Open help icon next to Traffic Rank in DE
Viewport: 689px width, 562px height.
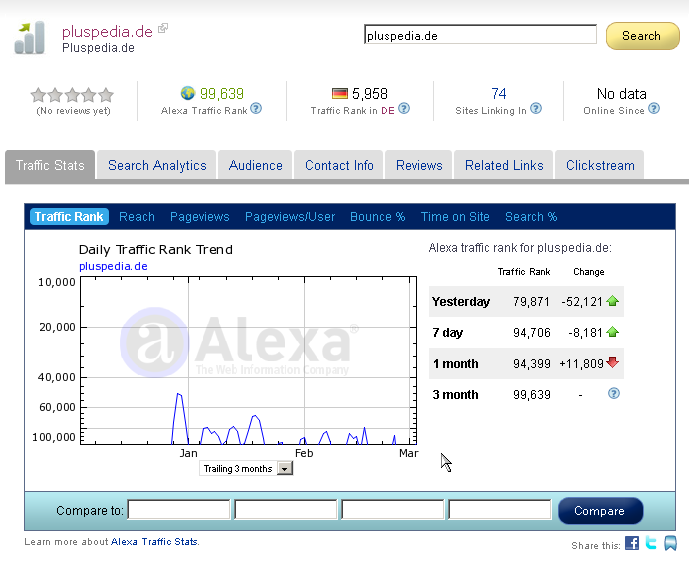[404, 108]
